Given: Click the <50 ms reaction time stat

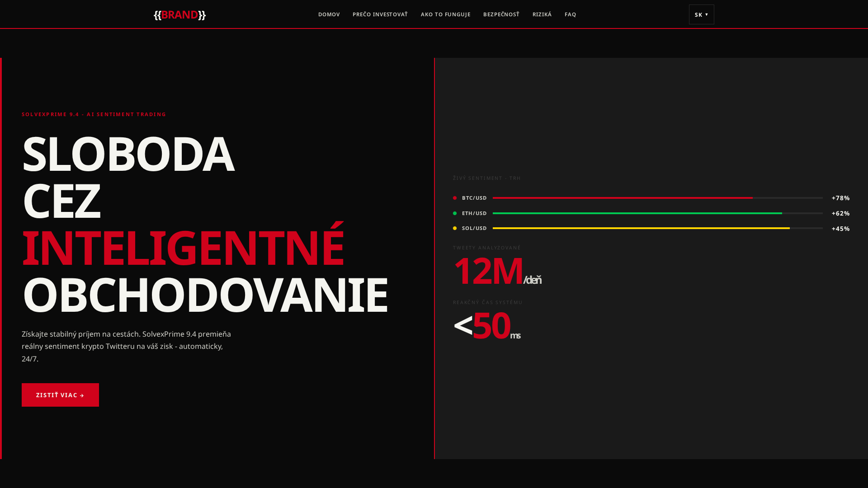Looking at the screenshot, I should tap(486, 325).
